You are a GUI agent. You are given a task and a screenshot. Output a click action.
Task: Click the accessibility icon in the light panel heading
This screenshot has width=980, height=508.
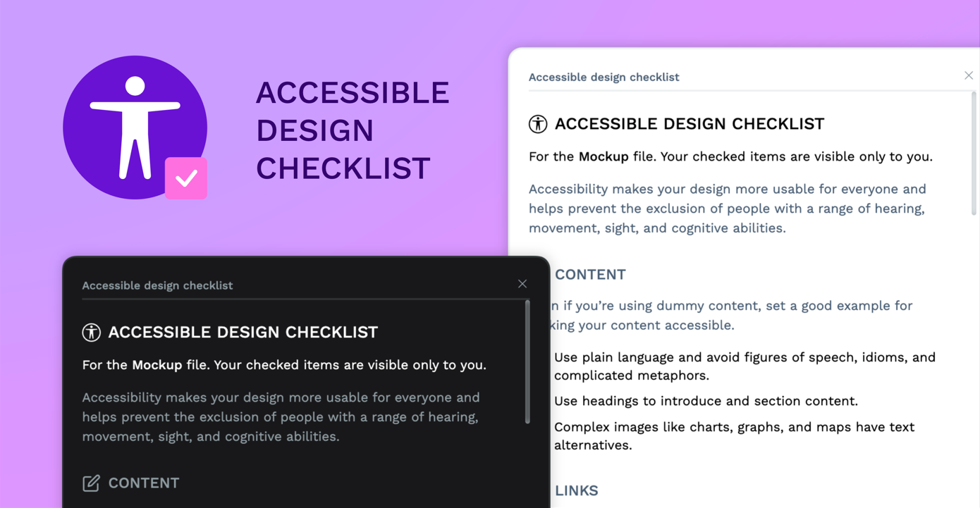(538, 124)
